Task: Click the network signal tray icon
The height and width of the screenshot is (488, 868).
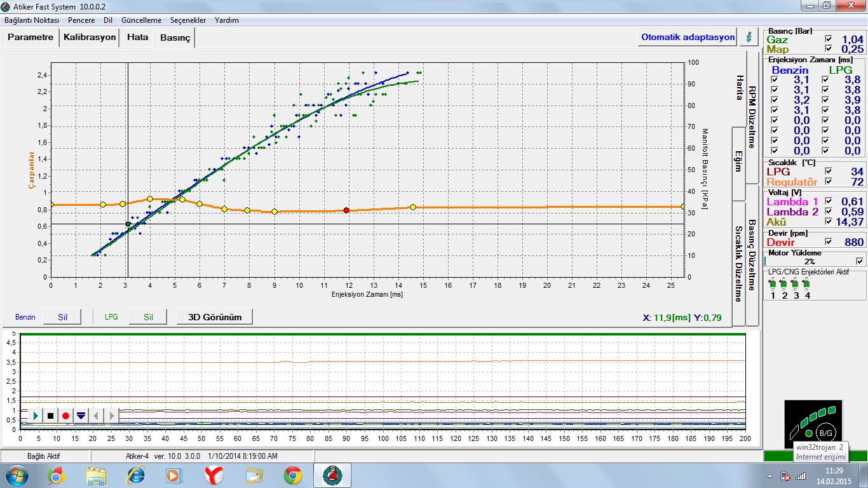Action: pos(801,475)
